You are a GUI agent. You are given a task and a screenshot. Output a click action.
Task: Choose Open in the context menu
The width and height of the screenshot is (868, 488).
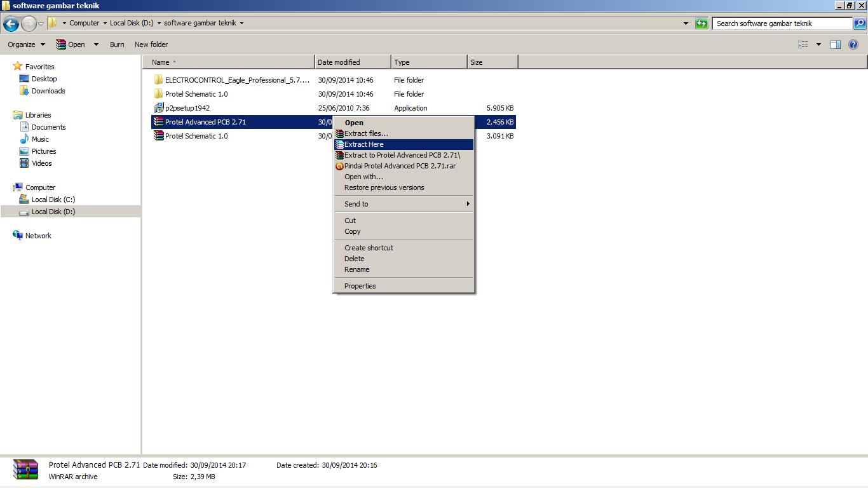point(404,123)
